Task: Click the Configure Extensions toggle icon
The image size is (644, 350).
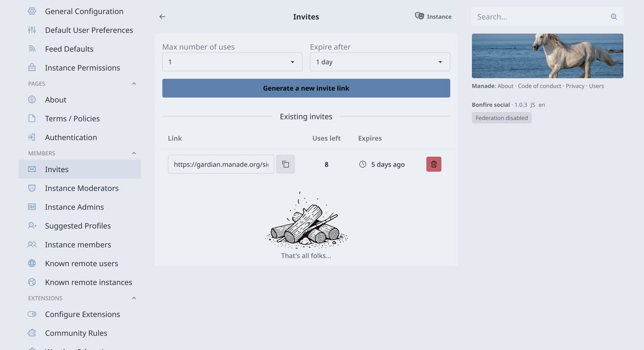Action: pyautogui.click(x=32, y=314)
